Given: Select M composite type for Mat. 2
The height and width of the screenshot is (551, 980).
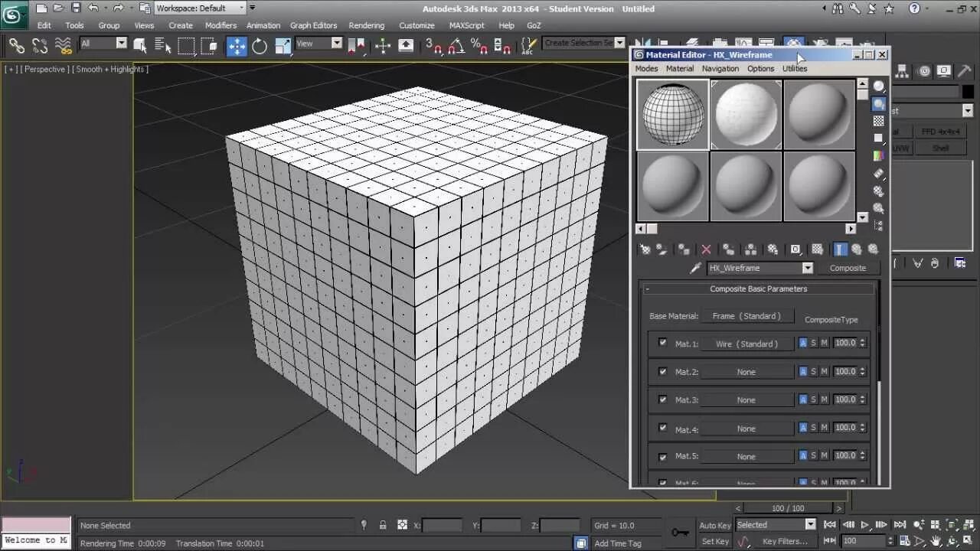Looking at the screenshot, I should (x=825, y=371).
